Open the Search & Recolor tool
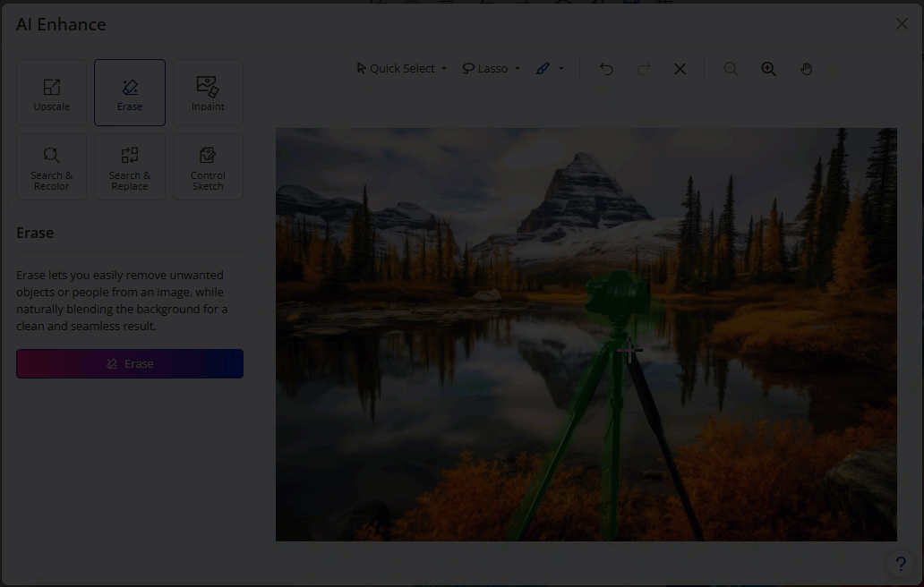Image resolution: width=924 pixels, height=587 pixels. [51, 166]
